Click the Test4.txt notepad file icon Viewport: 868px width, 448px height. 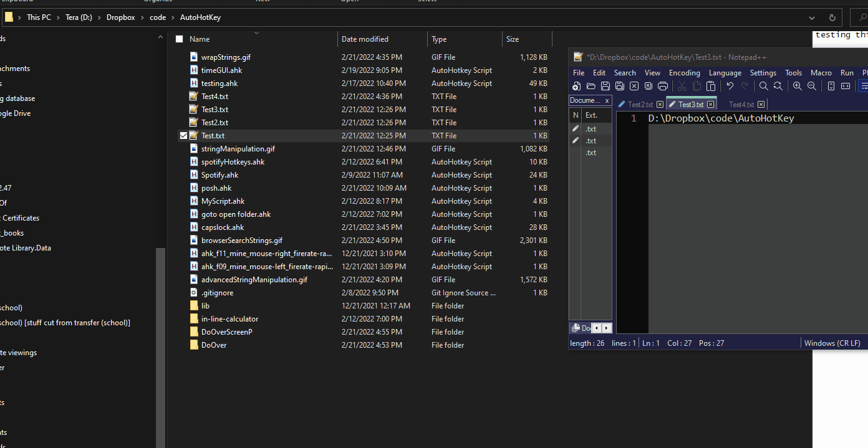[194, 97]
